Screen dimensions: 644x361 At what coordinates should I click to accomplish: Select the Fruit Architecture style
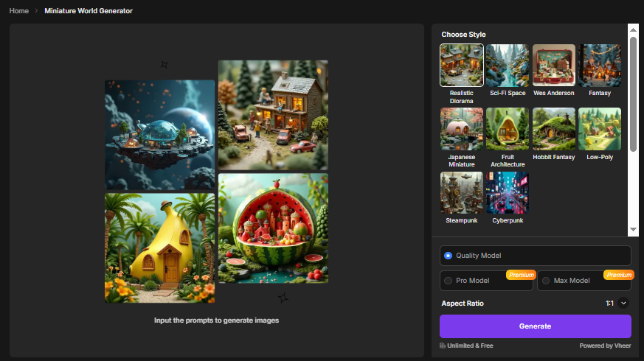[x=508, y=129]
